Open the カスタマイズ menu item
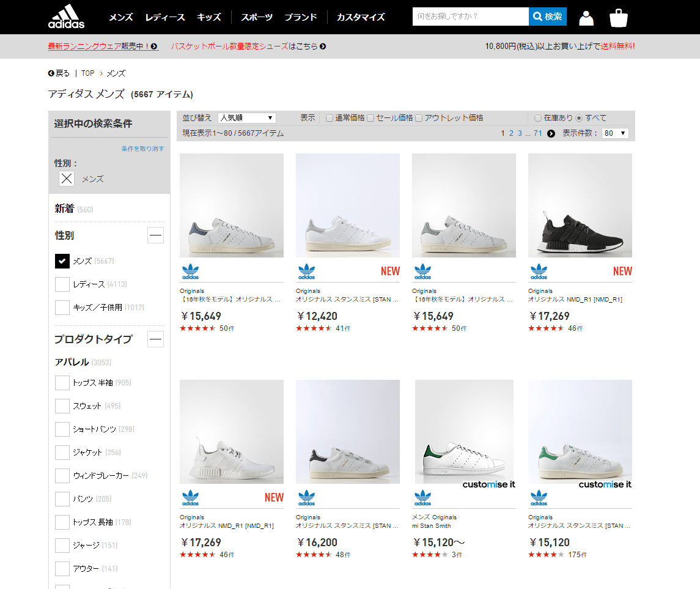This screenshot has width=700, height=589. pyautogui.click(x=360, y=17)
